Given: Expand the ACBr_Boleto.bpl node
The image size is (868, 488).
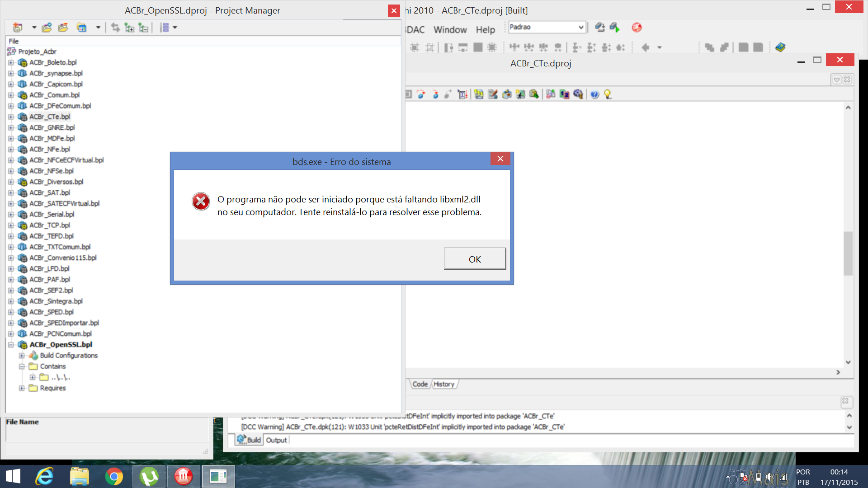Looking at the screenshot, I should (11, 62).
